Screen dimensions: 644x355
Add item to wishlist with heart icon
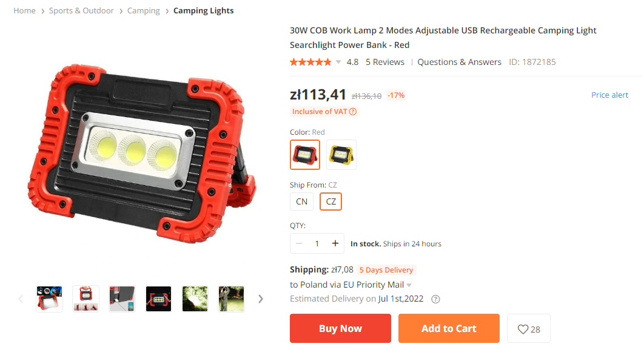pos(529,329)
